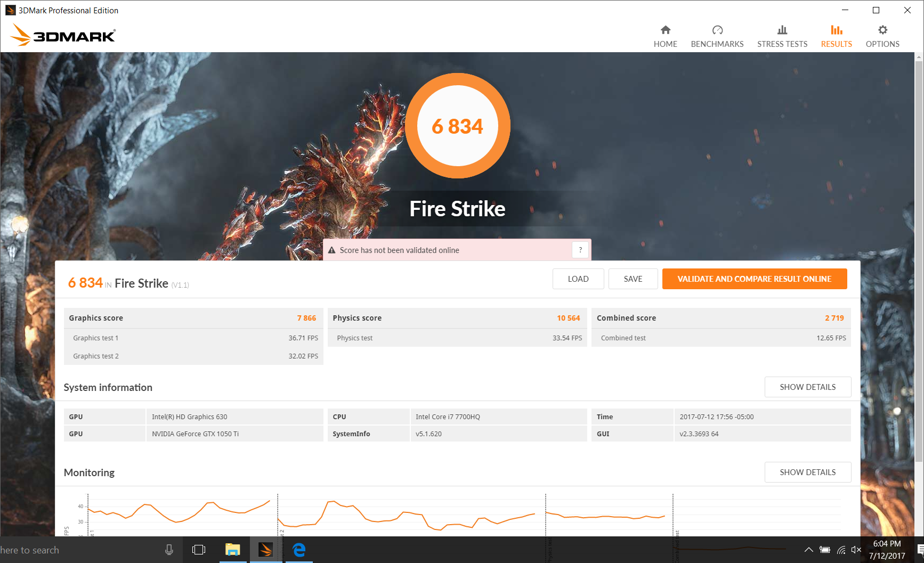This screenshot has height=563, width=924.
Task: Click the Monitoring FPS graph
Action: pos(457,514)
